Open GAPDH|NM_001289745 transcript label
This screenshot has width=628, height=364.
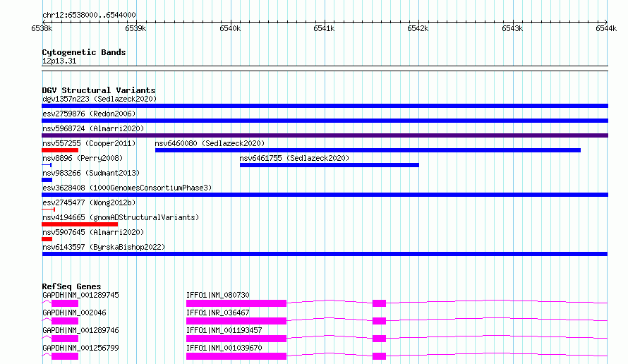(x=80, y=295)
